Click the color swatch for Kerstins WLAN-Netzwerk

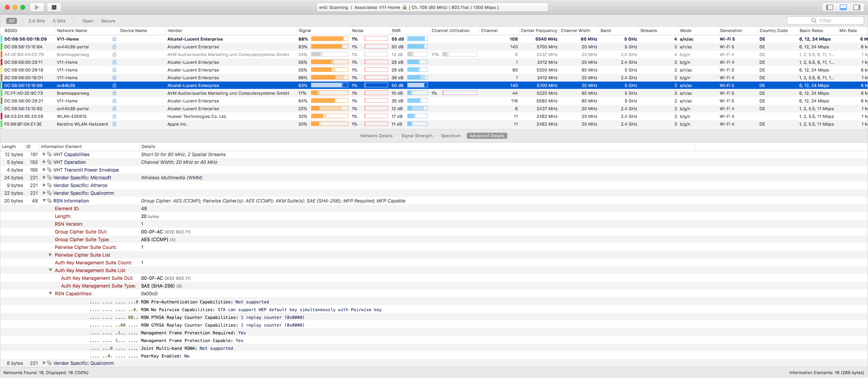coord(2,124)
